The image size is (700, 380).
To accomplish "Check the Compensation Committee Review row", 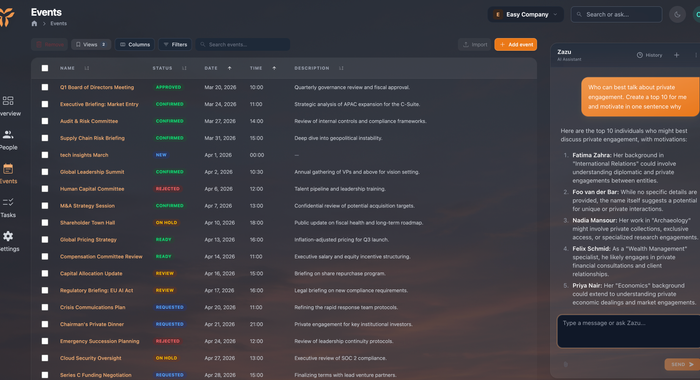I will coord(45,257).
